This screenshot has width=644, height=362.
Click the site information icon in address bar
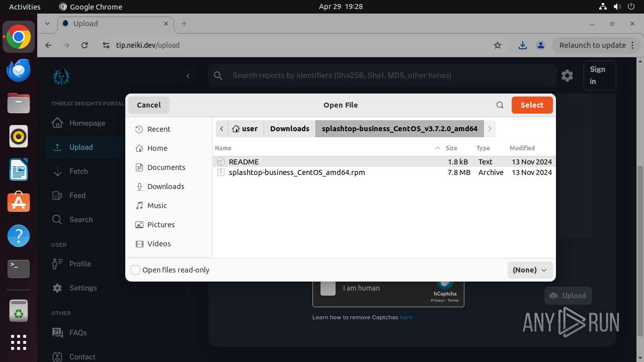click(x=106, y=45)
